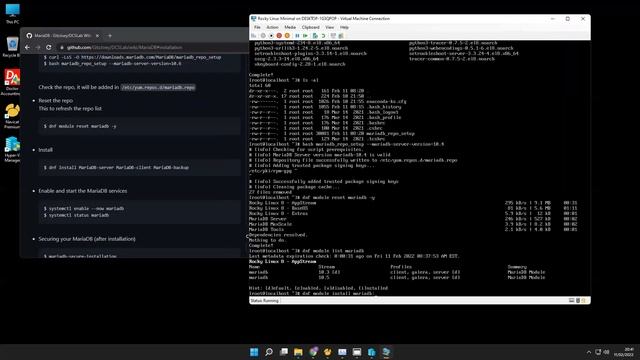Close the MariaDB browser tab
Viewport: 640px width, 360px height.
[x=97, y=36]
